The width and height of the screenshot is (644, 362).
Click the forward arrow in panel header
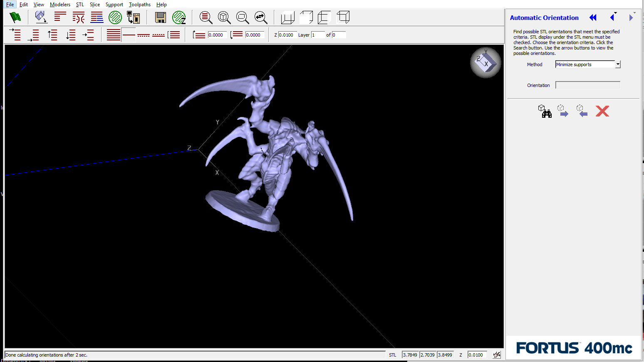(x=631, y=17)
